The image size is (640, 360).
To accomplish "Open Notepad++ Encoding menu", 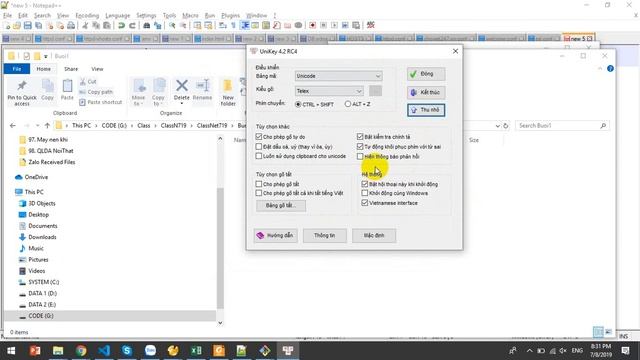I will pos(87,16).
